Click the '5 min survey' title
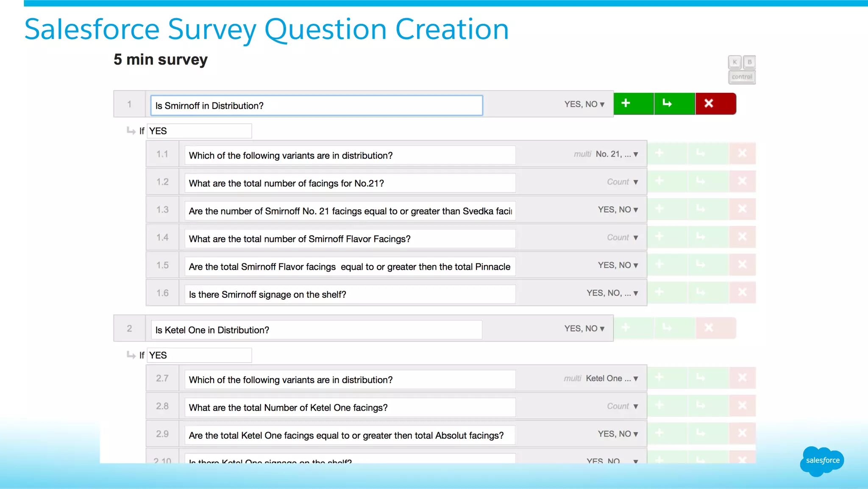 point(161,60)
